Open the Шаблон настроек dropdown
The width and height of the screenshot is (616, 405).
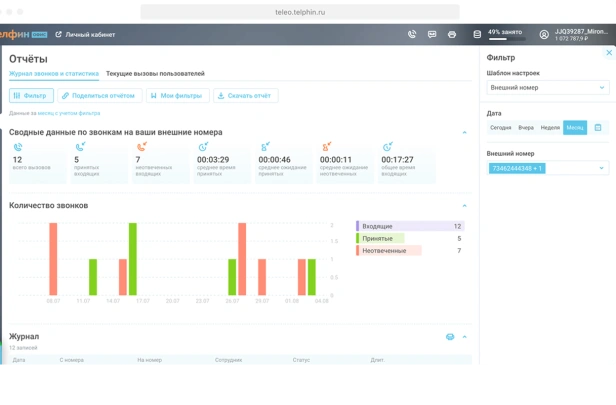pyautogui.click(x=548, y=88)
